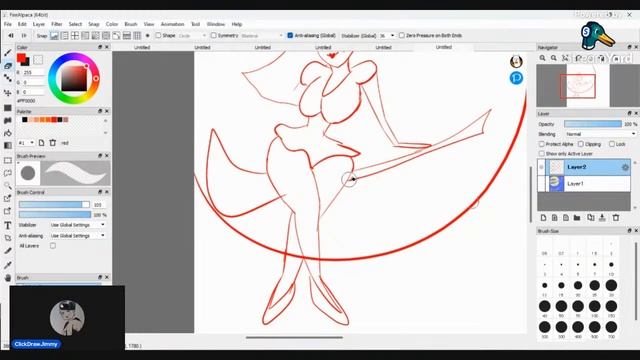Pick the black swatch in Palette
Image resolution: width=640 pixels, height=360 pixels.
point(24,120)
